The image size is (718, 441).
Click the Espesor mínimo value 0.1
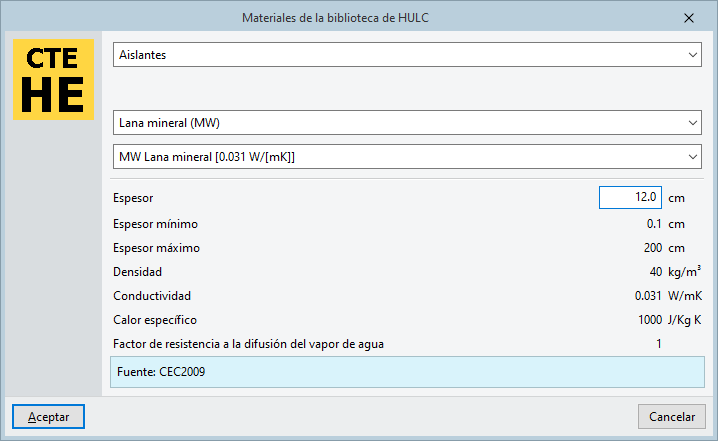tap(654, 224)
